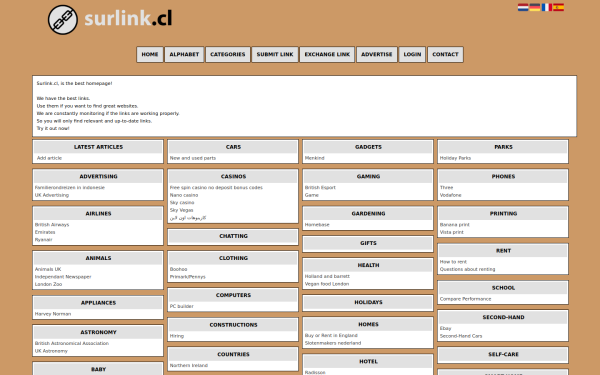
Task: Click the Independant Newspaper link
Action: [x=63, y=277]
